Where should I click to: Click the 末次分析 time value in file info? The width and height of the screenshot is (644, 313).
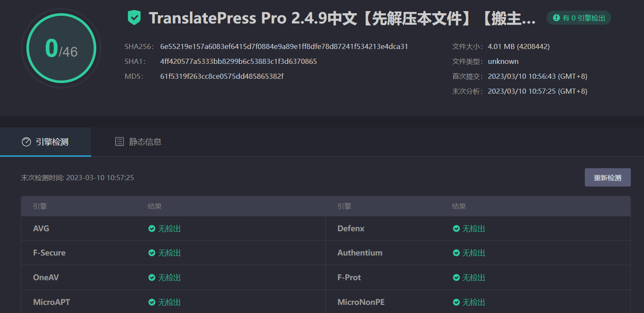[x=538, y=91]
